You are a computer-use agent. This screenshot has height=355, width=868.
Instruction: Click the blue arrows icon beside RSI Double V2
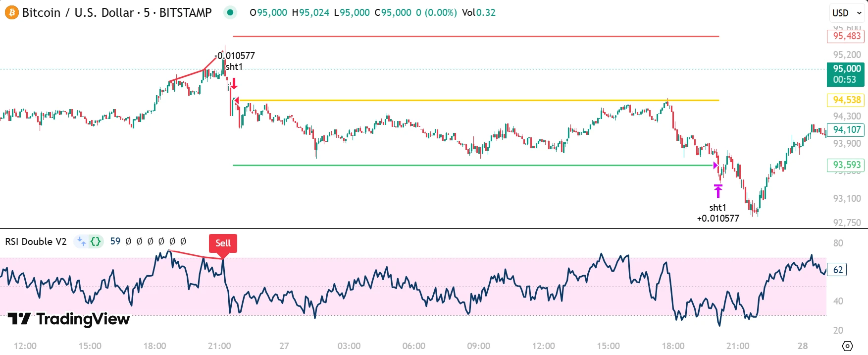[x=81, y=241]
